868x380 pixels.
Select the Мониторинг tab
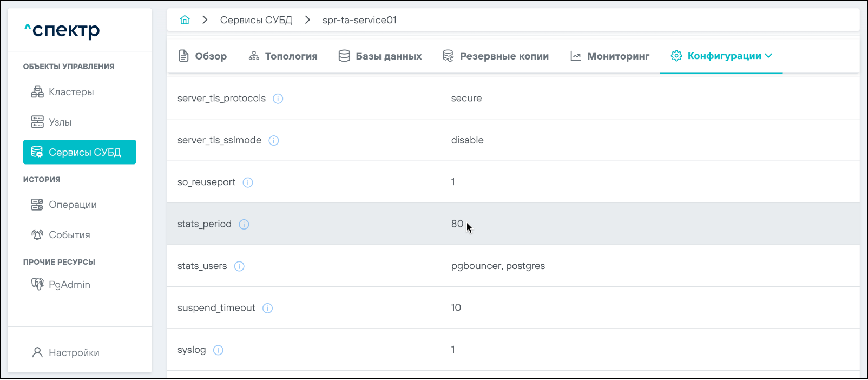coord(610,56)
